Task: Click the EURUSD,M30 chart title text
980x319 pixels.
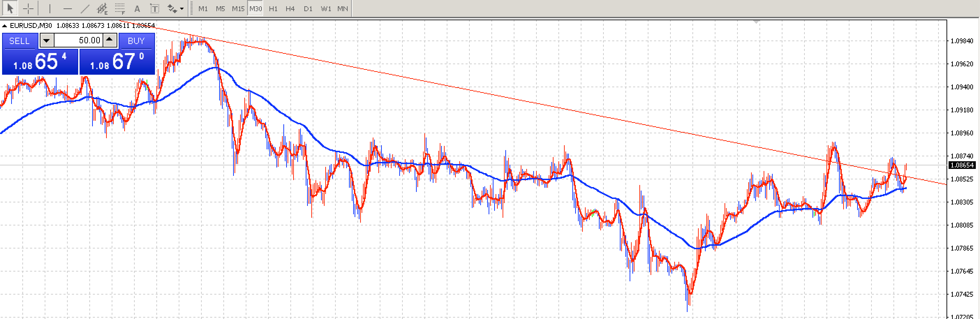Action: pyautogui.click(x=31, y=25)
